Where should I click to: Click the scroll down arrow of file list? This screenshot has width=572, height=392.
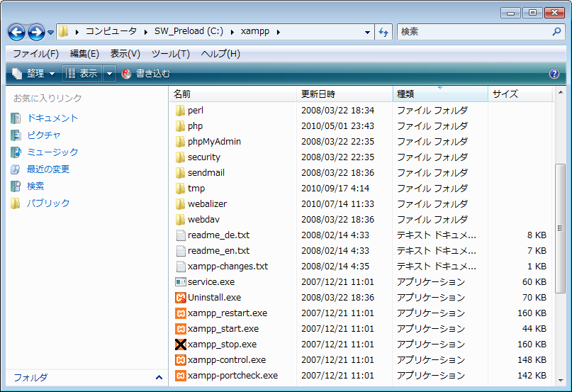click(561, 381)
